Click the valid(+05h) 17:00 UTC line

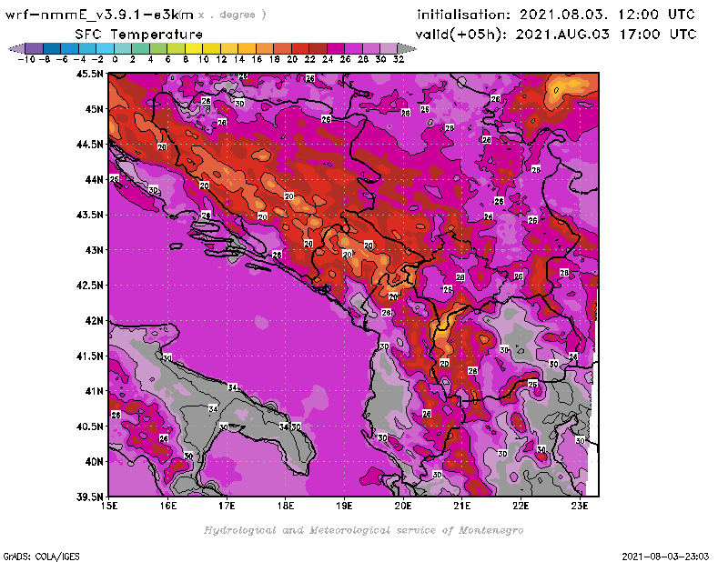(556, 35)
